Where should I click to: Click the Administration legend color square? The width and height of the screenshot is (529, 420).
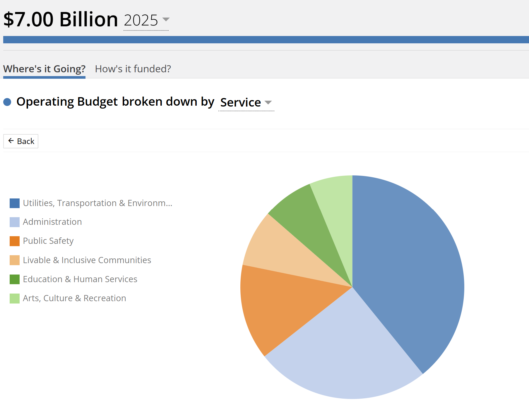pos(15,222)
